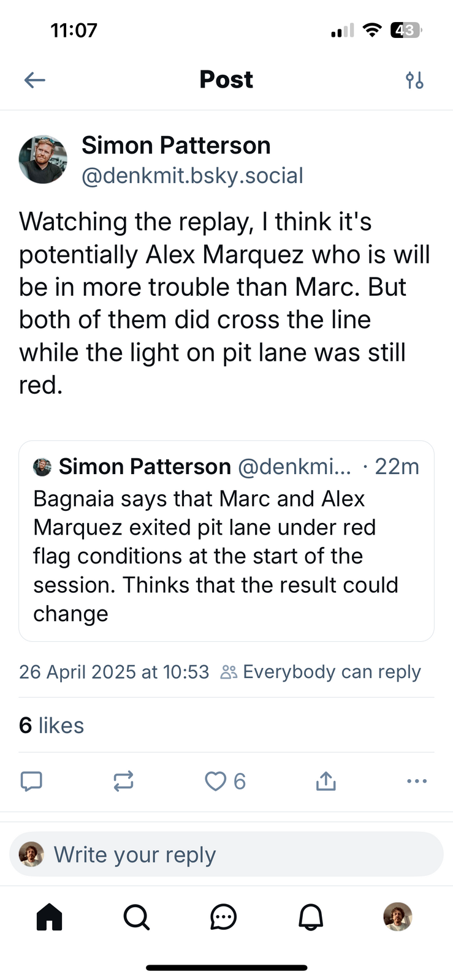Open Notifications bell tab
The image size is (453, 980).
pos(311,917)
